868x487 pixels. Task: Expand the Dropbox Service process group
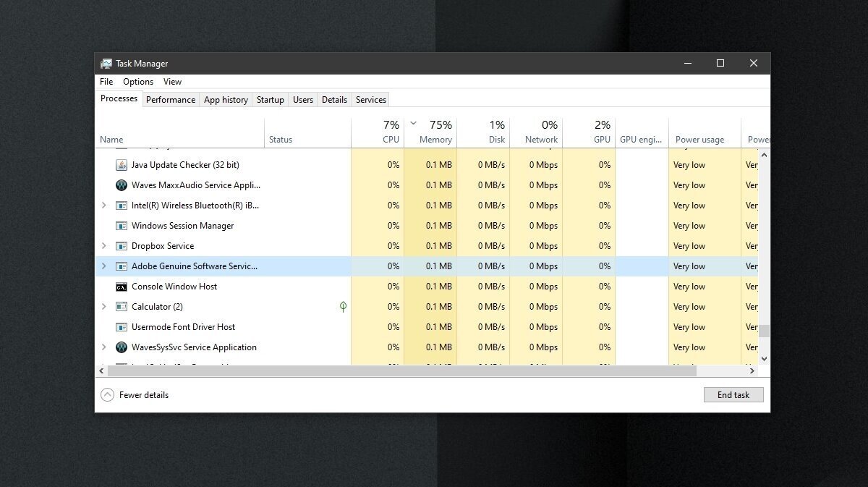[104, 246]
